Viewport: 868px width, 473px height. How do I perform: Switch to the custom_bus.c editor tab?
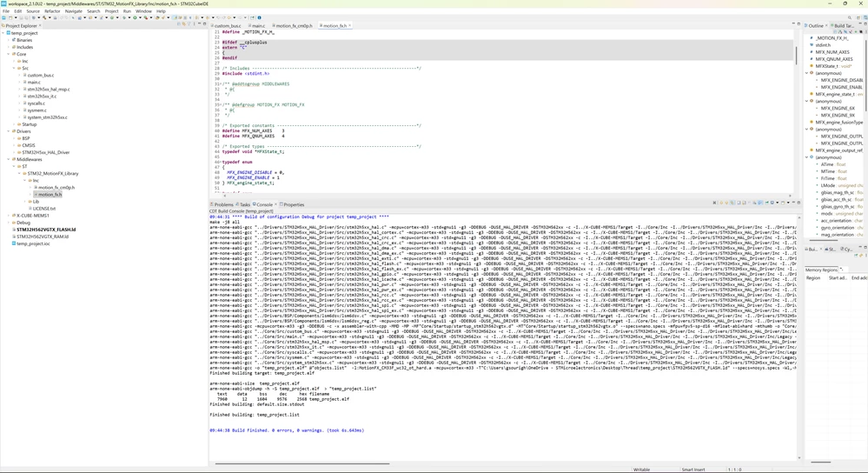coord(226,25)
